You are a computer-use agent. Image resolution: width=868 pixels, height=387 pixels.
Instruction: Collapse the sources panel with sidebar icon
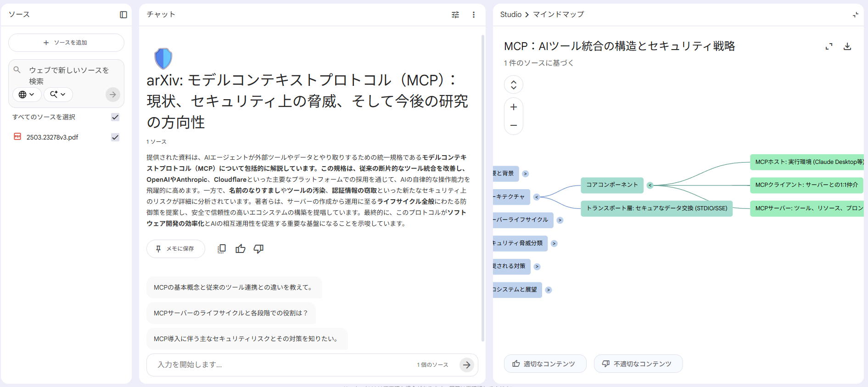point(123,15)
